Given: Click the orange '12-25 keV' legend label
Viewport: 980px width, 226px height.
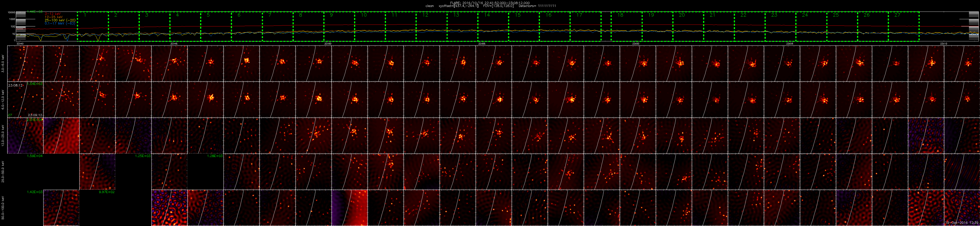Looking at the screenshot, I should [54, 17].
